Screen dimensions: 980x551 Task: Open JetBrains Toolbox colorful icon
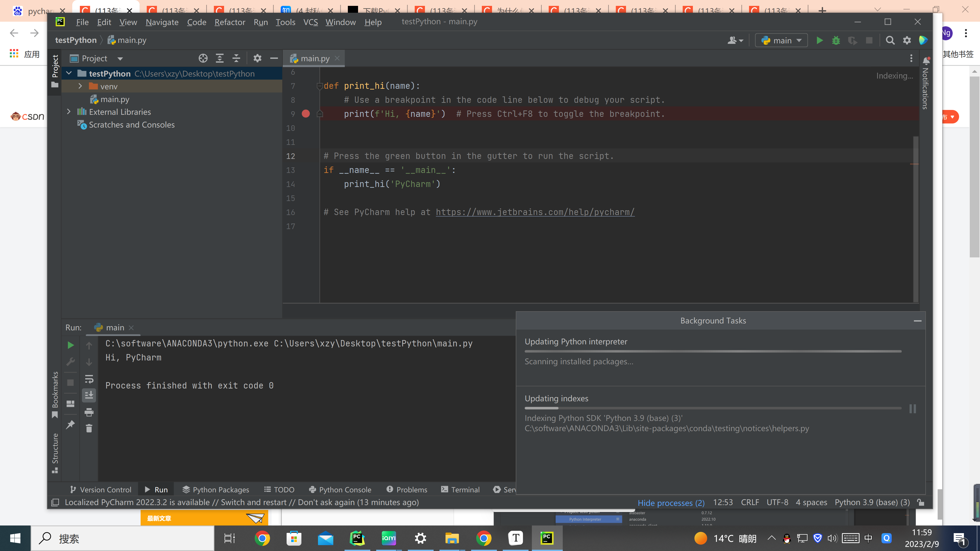[923, 40]
